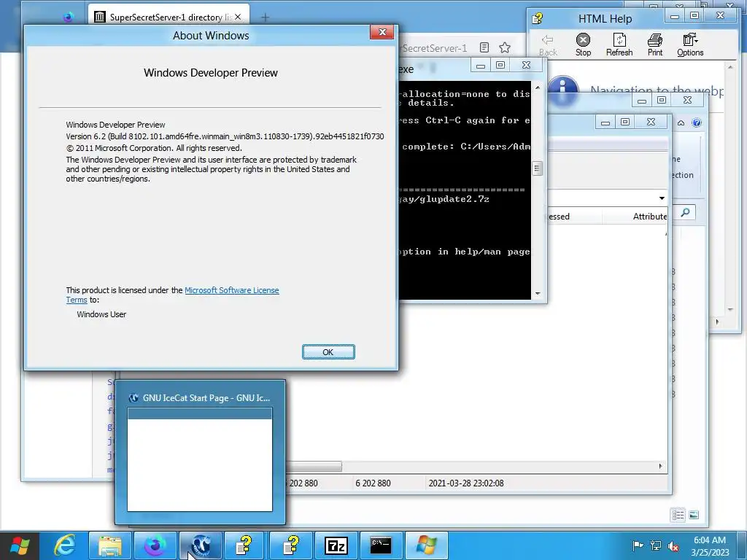Image resolution: width=747 pixels, height=560 pixels.
Task: Maximize the HTML Help window
Action: pos(694,16)
